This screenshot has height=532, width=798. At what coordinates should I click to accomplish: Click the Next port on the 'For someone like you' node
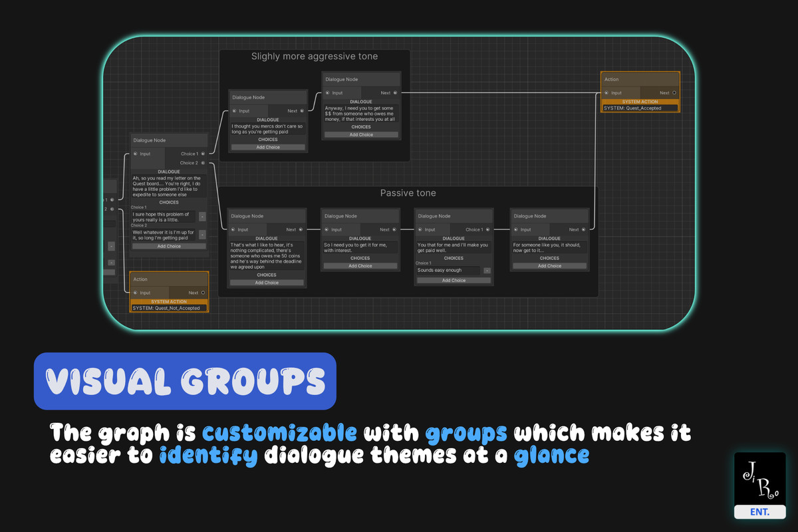pyautogui.click(x=584, y=229)
